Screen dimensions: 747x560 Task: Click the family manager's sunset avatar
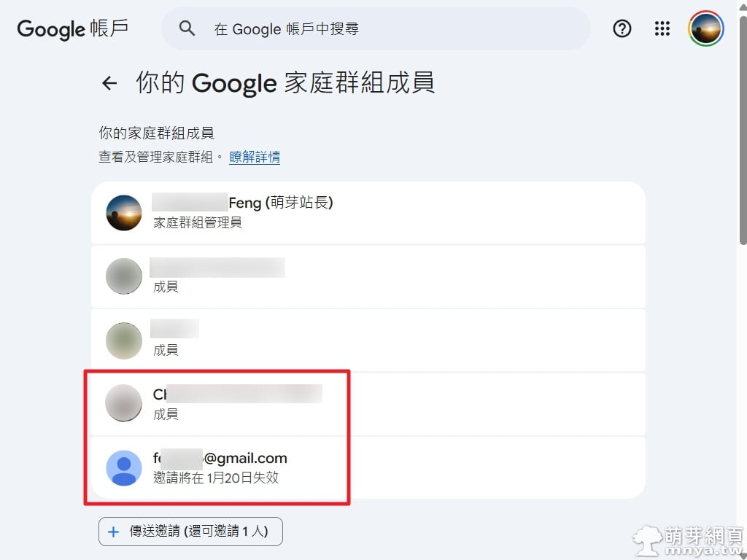(x=123, y=213)
